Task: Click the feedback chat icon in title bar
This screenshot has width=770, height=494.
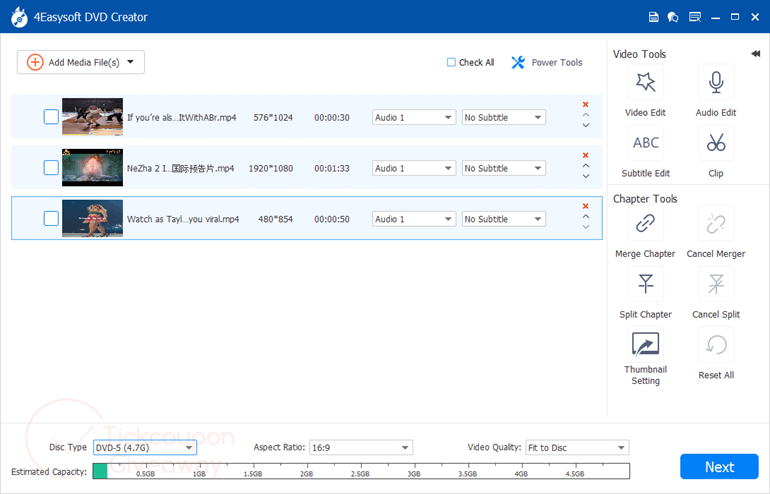Action: [x=673, y=17]
